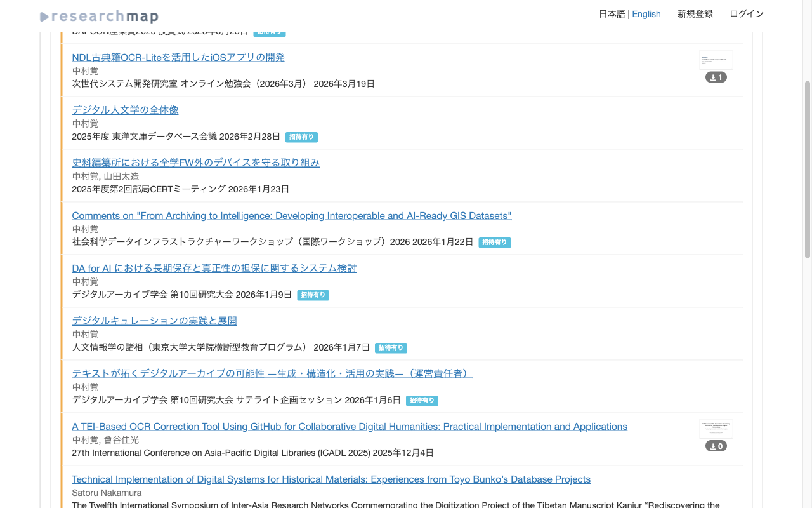Click the page vertical scrollbar
This screenshot has width=812, height=508.
pos(808,170)
